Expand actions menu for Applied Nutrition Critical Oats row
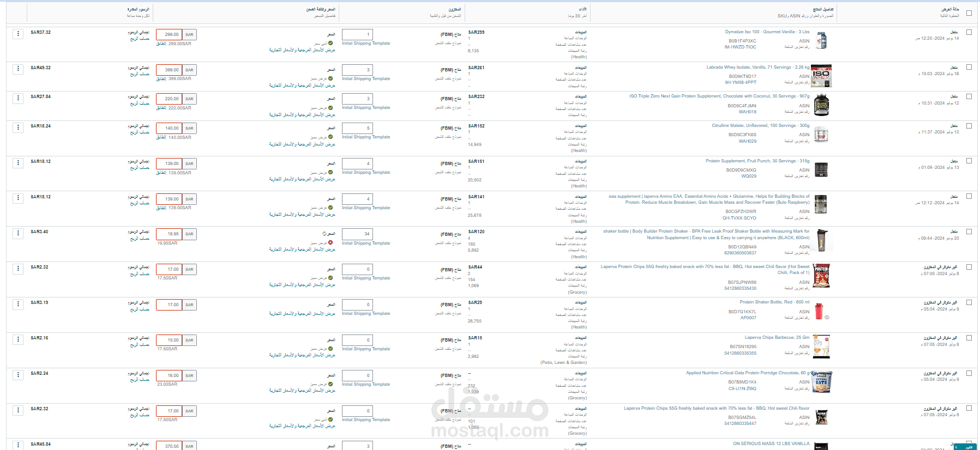The width and height of the screenshot is (980, 450). pos(18,375)
